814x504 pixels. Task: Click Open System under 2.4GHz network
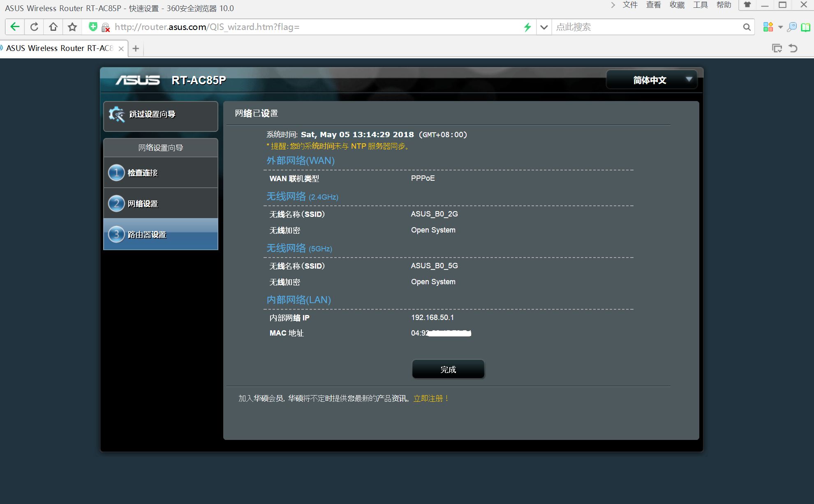pyautogui.click(x=433, y=230)
